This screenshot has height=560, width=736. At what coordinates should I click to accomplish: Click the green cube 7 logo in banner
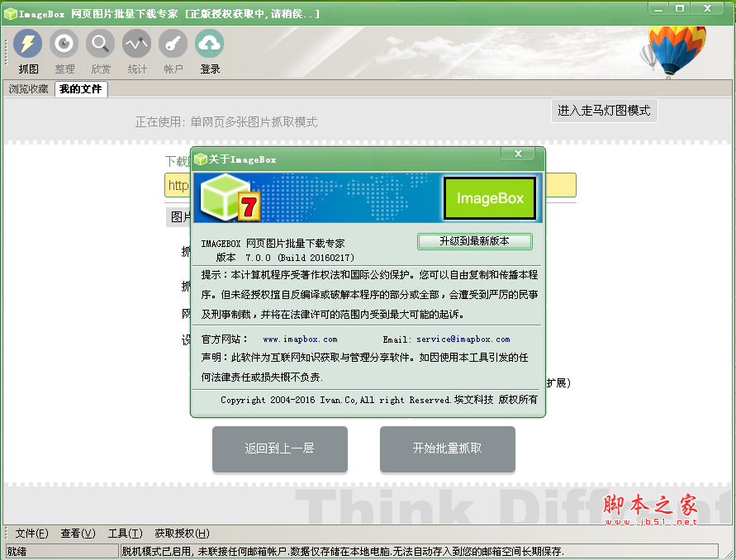(230, 197)
